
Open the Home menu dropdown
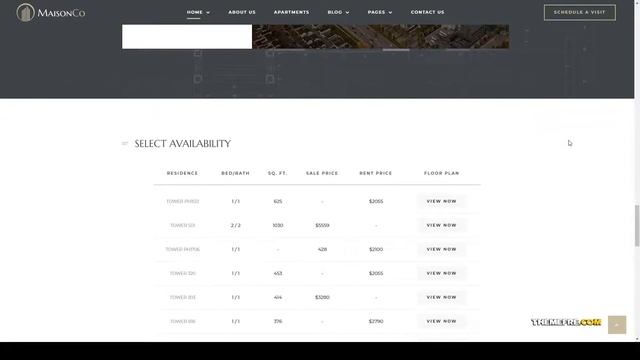(x=198, y=12)
